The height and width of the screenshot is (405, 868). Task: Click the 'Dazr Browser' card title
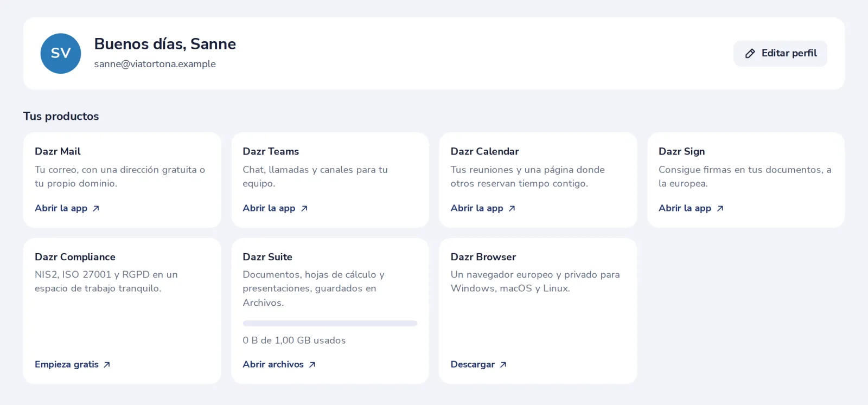483,257
